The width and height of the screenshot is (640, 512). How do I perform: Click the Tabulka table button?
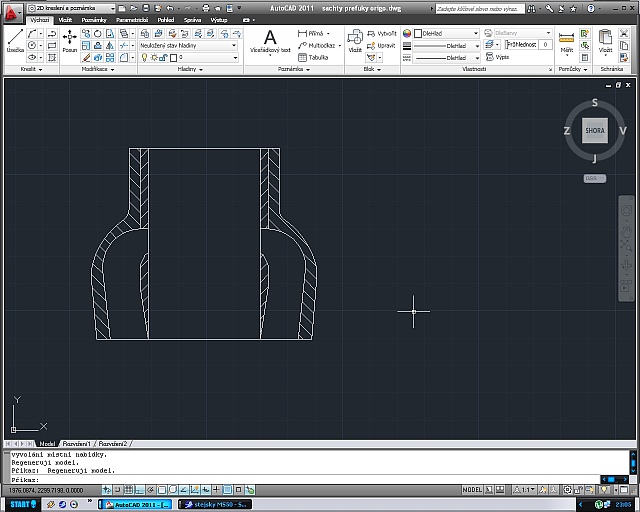pos(313,57)
